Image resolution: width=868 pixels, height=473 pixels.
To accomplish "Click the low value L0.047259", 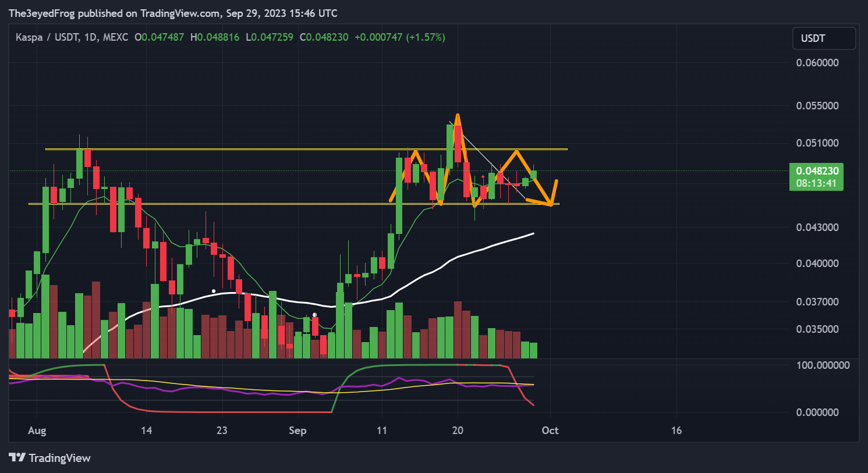I will pos(270,37).
